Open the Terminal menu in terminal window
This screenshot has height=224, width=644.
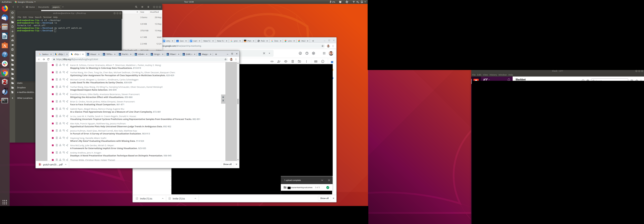pos(47,17)
